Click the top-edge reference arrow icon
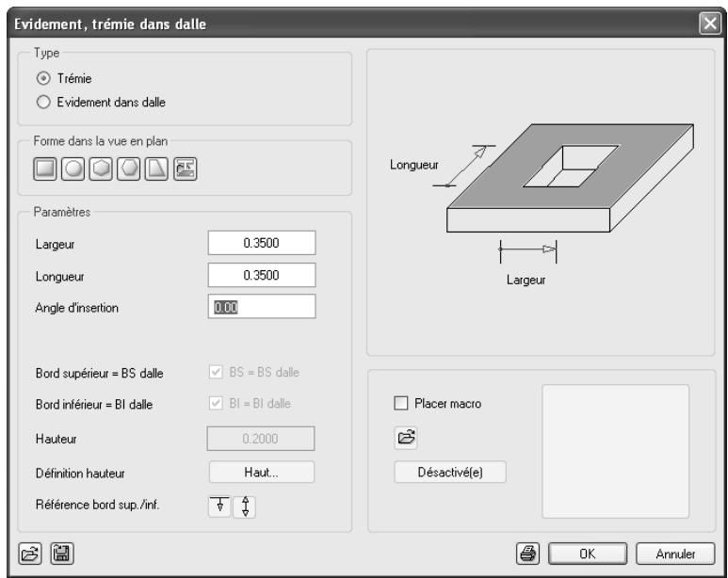 point(219,506)
